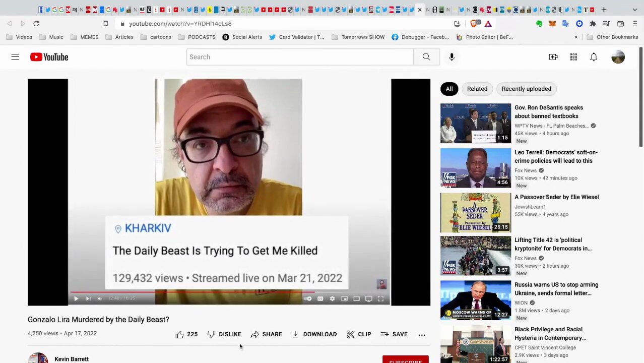Image resolution: width=644 pixels, height=363 pixels.
Task: Open the Card Validator bookmark
Action: pyautogui.click(x=297, y=37)
